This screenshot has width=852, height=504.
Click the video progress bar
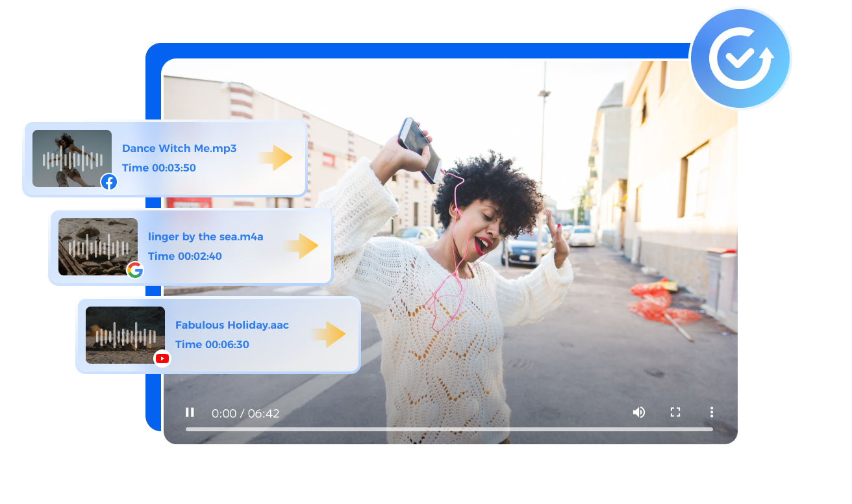pos(449,429)
